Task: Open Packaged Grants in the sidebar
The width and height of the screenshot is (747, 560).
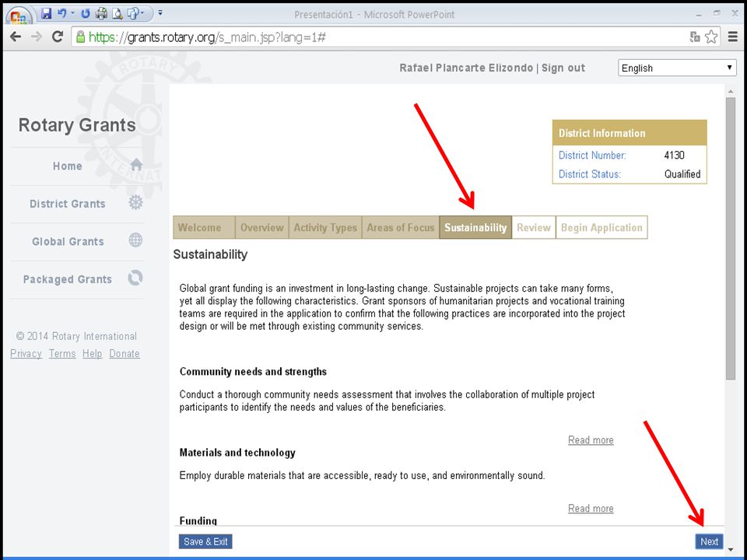Action: point(68,279)
